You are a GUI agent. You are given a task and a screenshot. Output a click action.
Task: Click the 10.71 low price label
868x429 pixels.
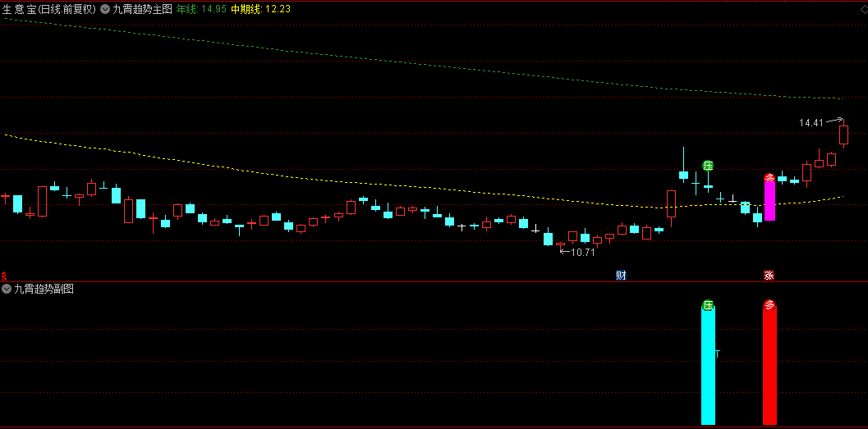pos(582,252)
